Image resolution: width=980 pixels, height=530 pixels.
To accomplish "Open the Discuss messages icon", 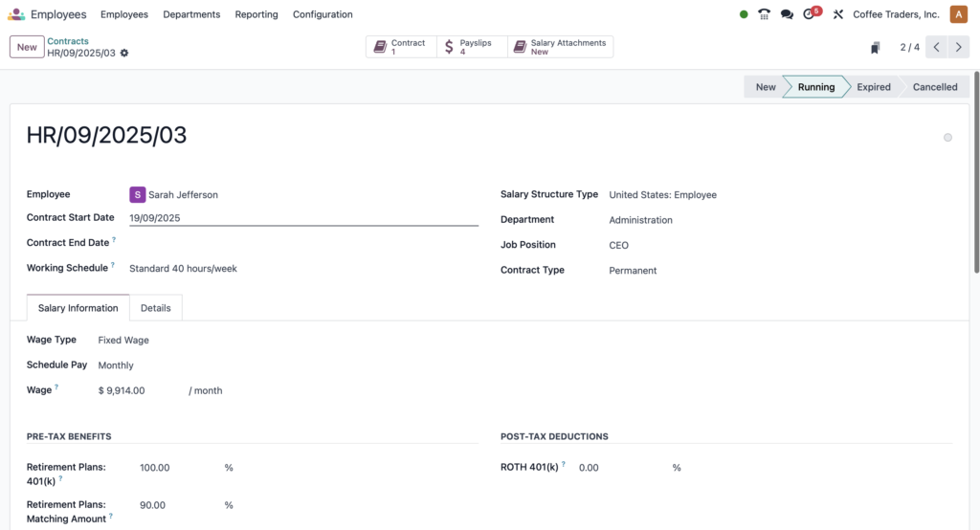I will (x=787, y=14).
